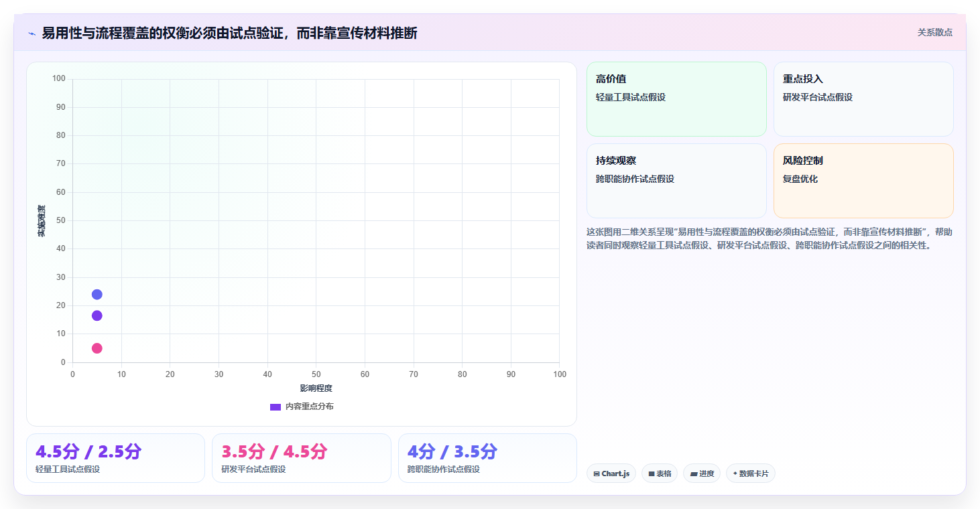Open the 持续观察 quadrant card
The width and height of the screenshot is (980, 509).
(x=676, y=181)
